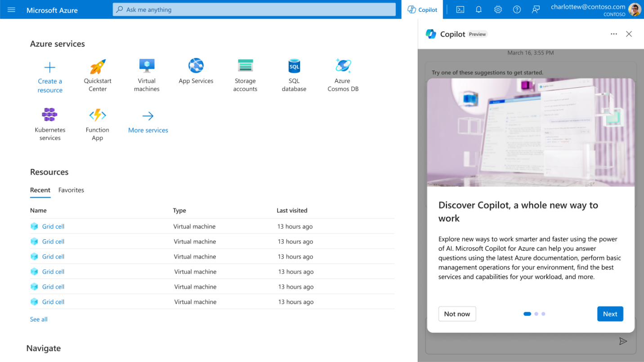Advance the Copilot intro with Next
The height and width of the screenshot is (362, 644).
610,313
